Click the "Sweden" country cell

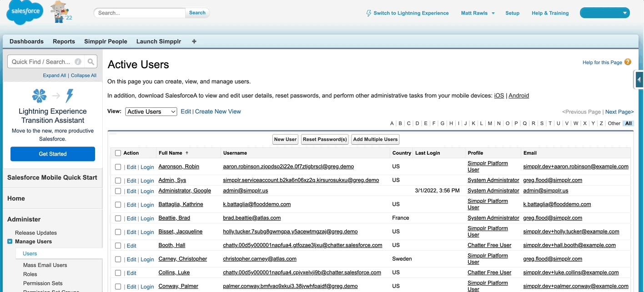click(402, 259)
